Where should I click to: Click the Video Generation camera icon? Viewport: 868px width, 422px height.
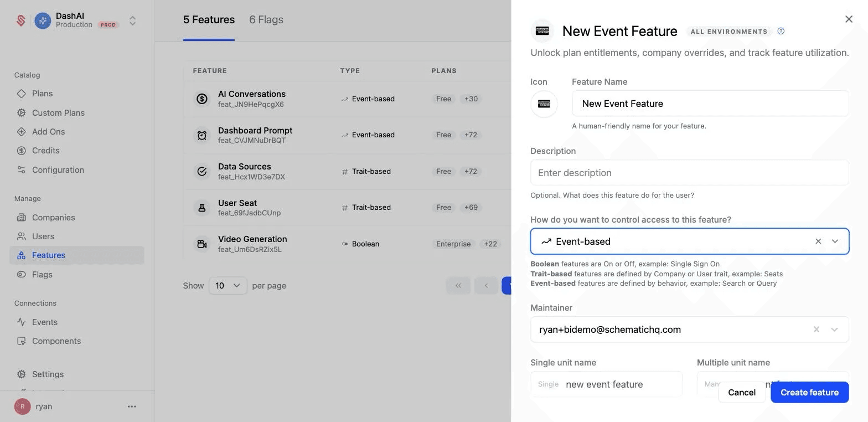coord(202,244)
